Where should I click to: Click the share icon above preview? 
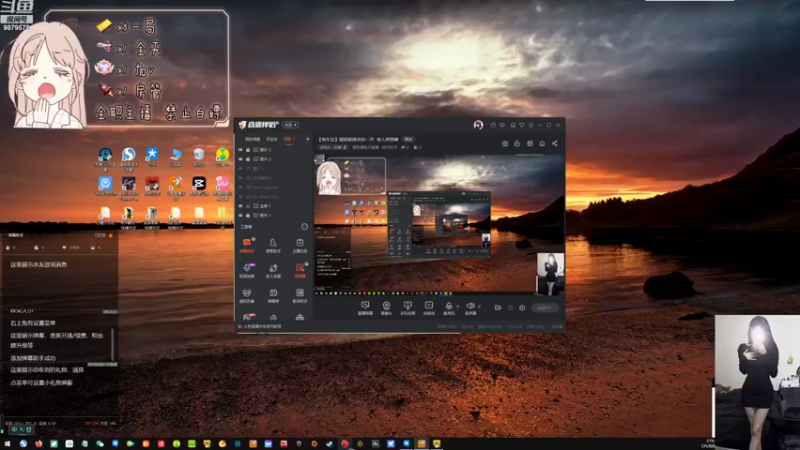tap(555, 143)
